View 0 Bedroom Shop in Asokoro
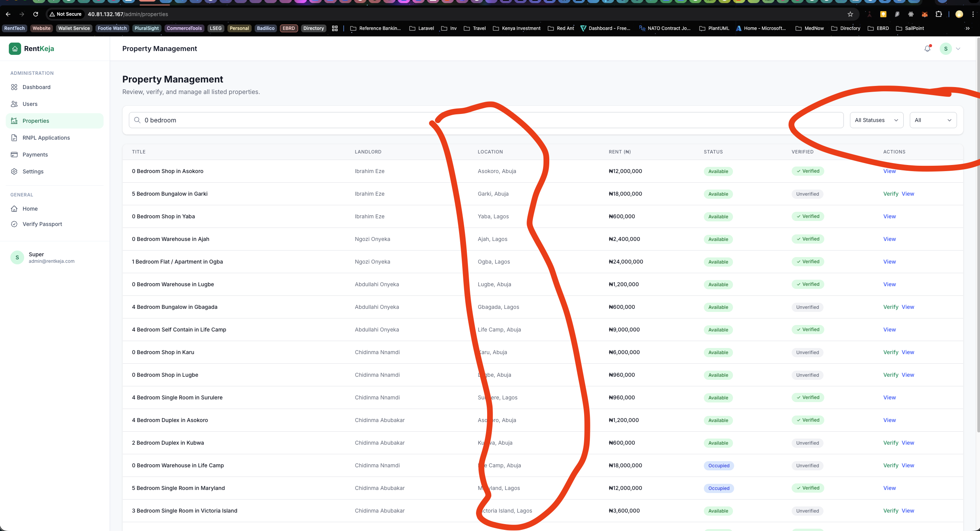The width and height of the screenshot is (980, 531). 889,171
